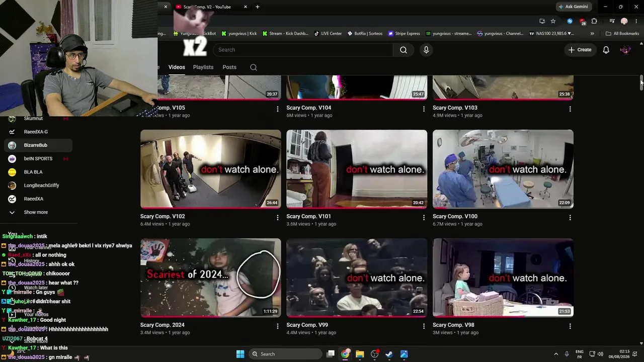This screenshot has height=362, width=644.
Task: Open options menu for Scary Comp. V99
Action: (x=424, y=326)
